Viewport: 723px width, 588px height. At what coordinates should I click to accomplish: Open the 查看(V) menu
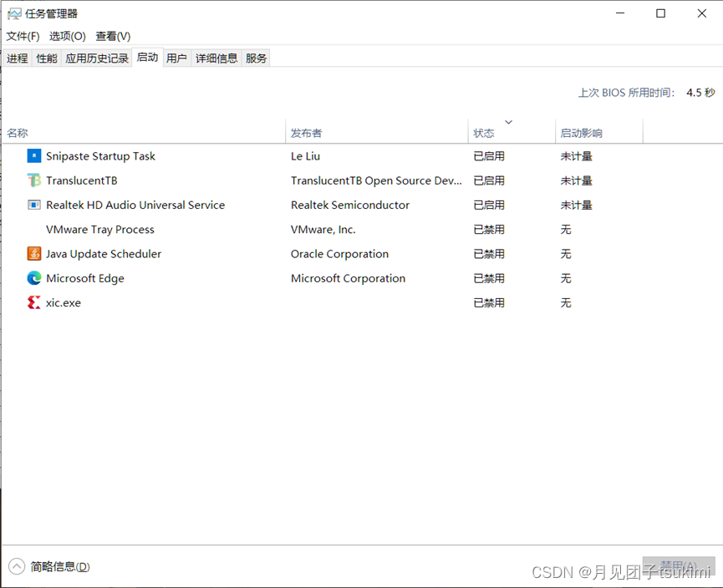(x=113, y=36)
